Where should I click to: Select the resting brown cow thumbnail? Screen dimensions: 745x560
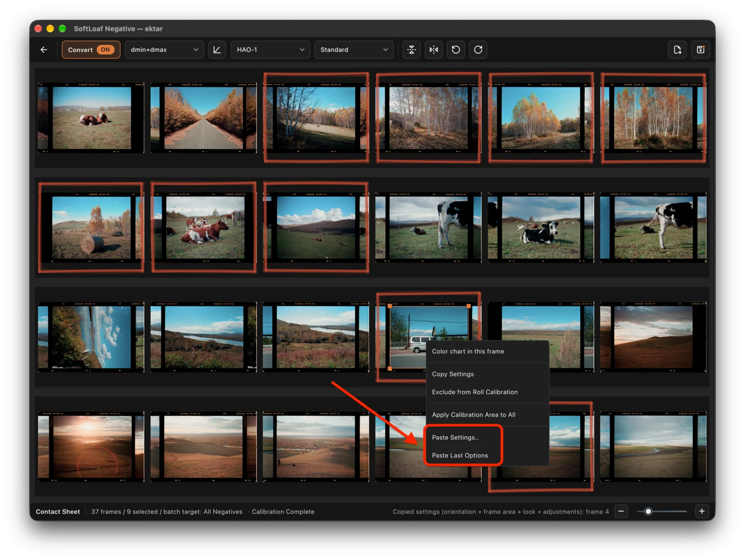pos(91,118)
